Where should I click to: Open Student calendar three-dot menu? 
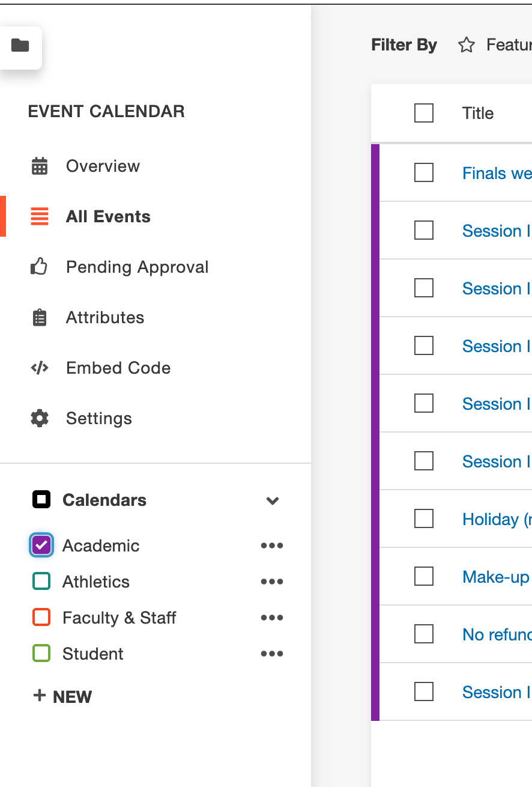(x=272, y=654)
